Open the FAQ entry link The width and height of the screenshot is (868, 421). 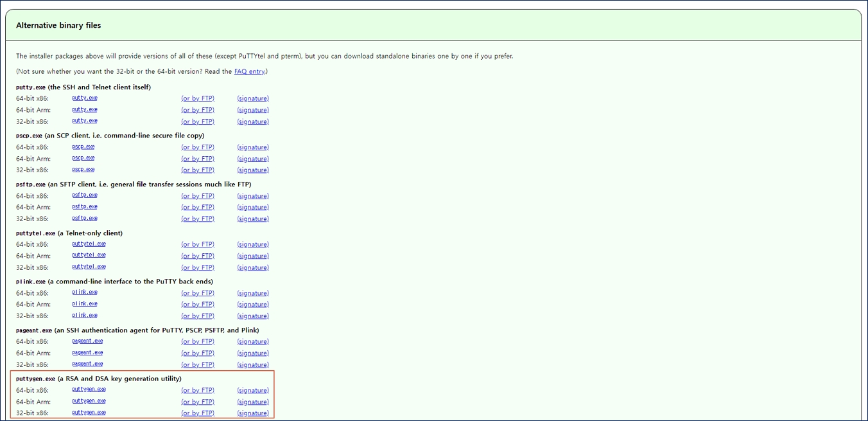coord(249,72)
